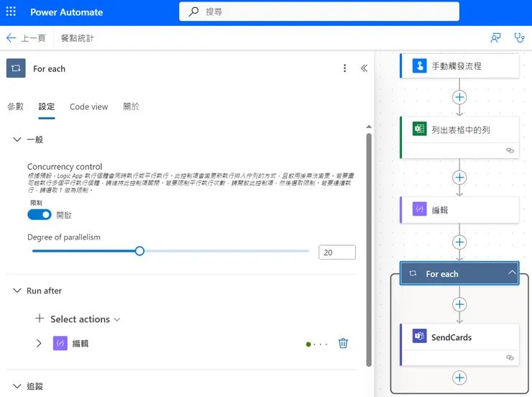This screenshot has width=532, height=397.
Task: Switch to the 參數 tab
Action: tap(16, 106)
